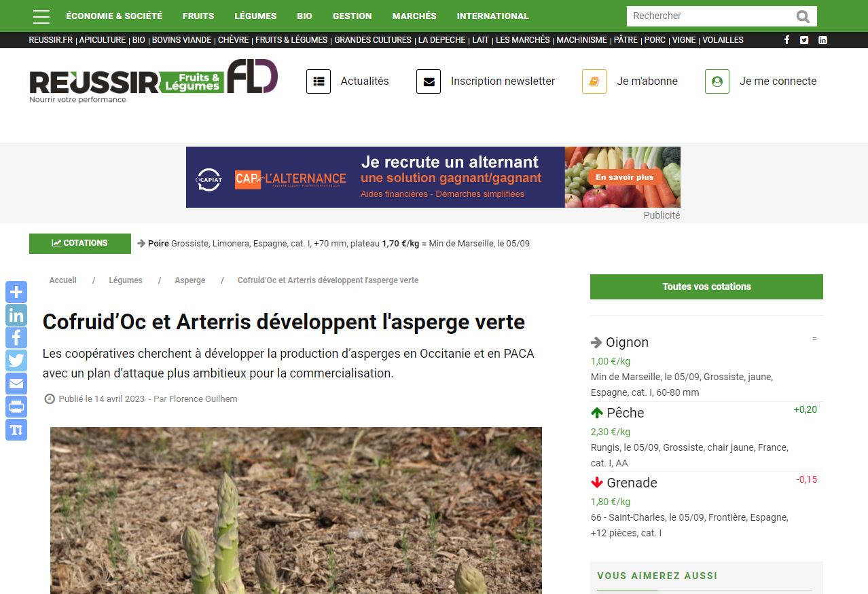The width and height of the screenshot is (868, 594).
Task: Open the Les Marchés site link
Action: [x=522, y=40]
